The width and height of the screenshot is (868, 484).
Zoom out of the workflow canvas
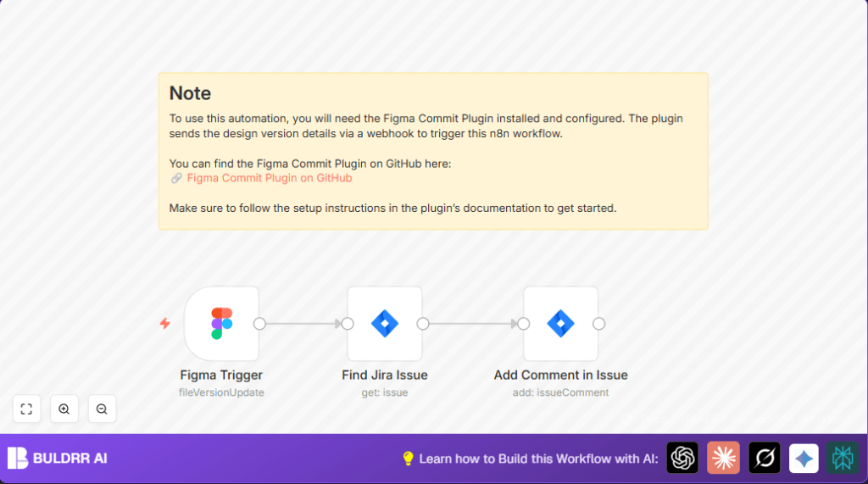(x=102, y=409)
